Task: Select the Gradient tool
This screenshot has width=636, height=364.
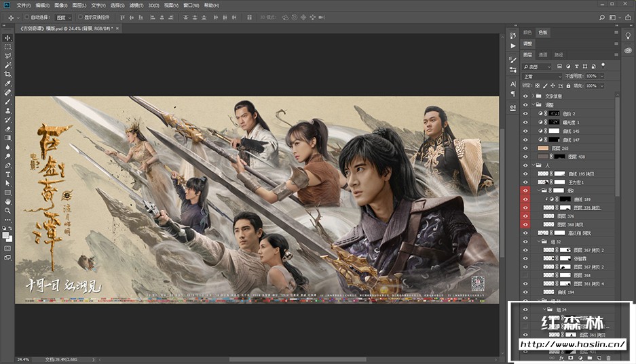Action: pyautogui.click(x=7, y=138)
